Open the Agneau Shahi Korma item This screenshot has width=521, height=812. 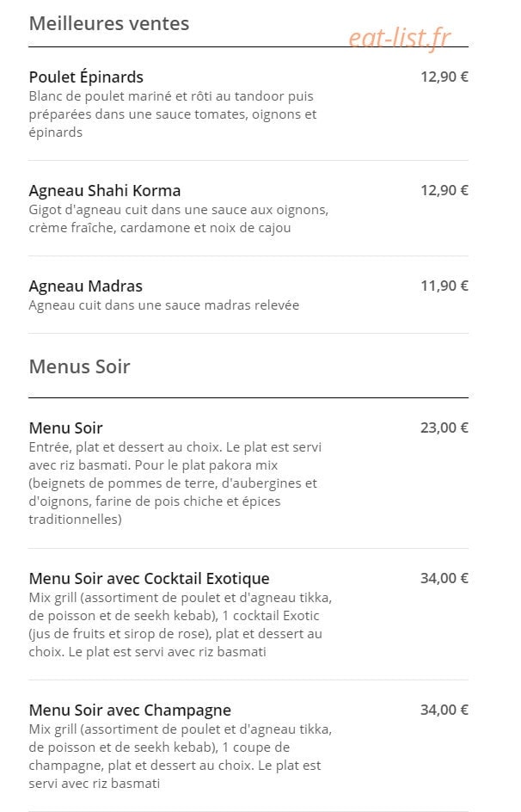click(105, 191)
